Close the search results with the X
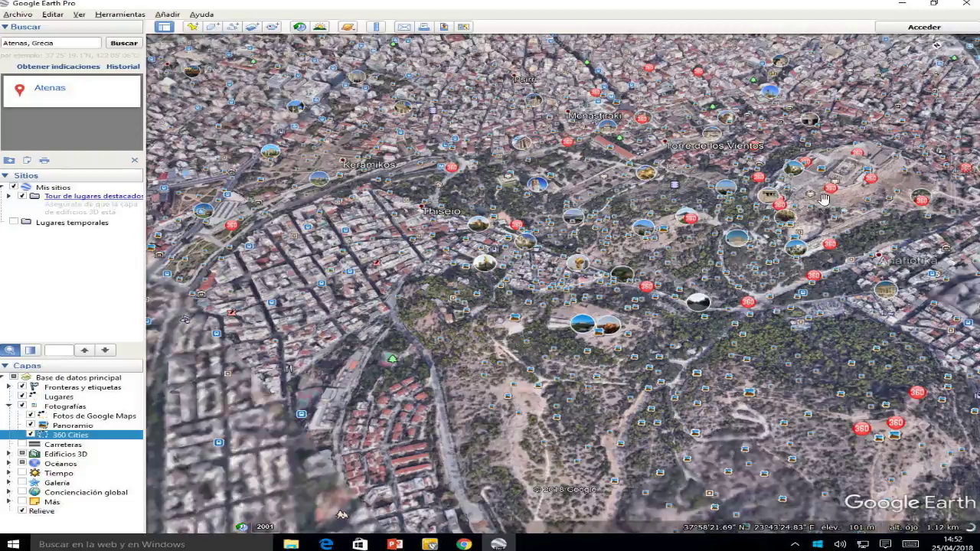This screenshot has height=551, width=980. pyautogui.click(x=135, y=160)
